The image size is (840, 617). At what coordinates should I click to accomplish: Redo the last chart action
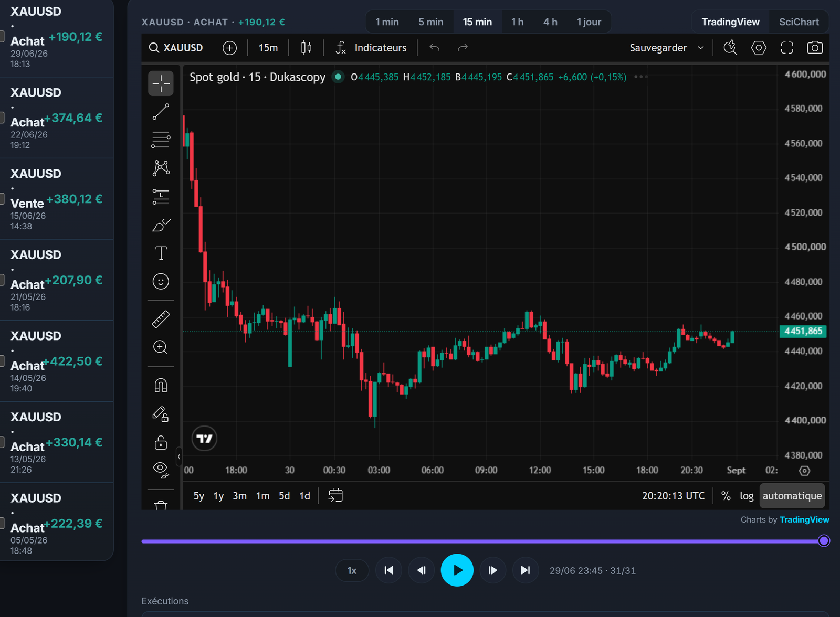coord(463,48)
